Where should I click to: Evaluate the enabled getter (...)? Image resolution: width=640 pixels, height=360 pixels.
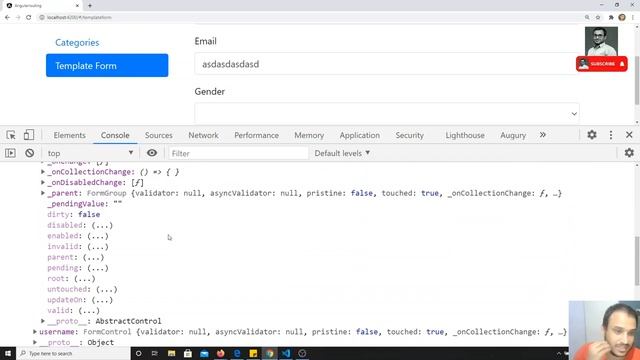98,236
